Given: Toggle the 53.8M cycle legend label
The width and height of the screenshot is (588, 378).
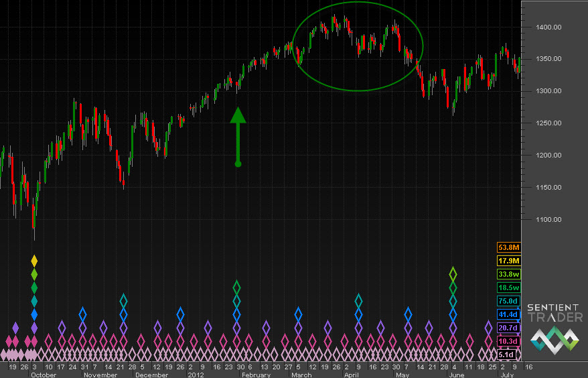Looking at the screenshot, I should click(x=507, y=248).
